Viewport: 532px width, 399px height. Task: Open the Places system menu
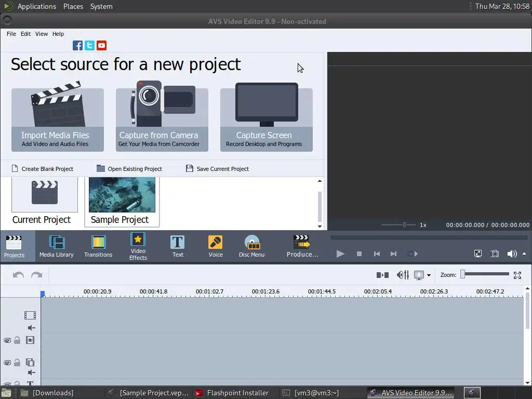click(x=73, y=6)
